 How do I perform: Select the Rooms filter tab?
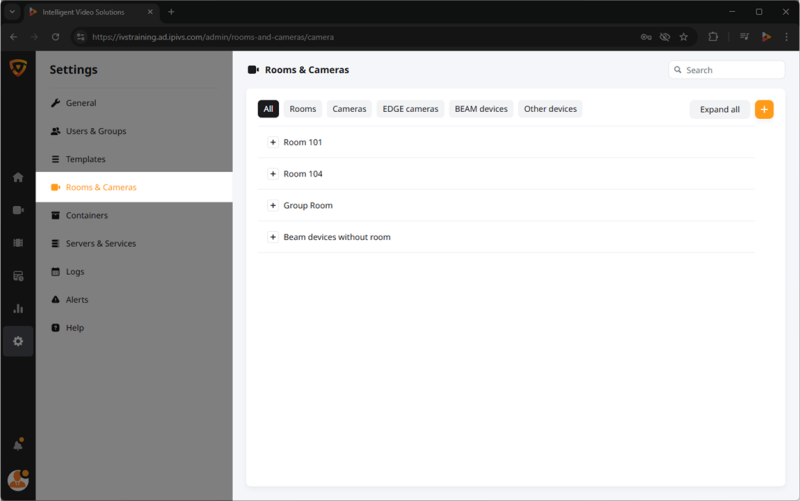point(303,109)
